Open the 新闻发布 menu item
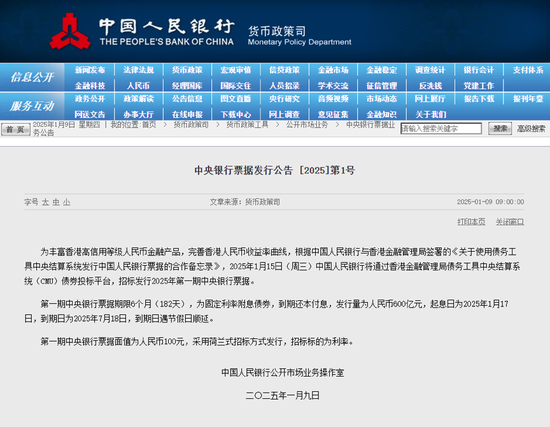550x427 pixels. [90, 70]
